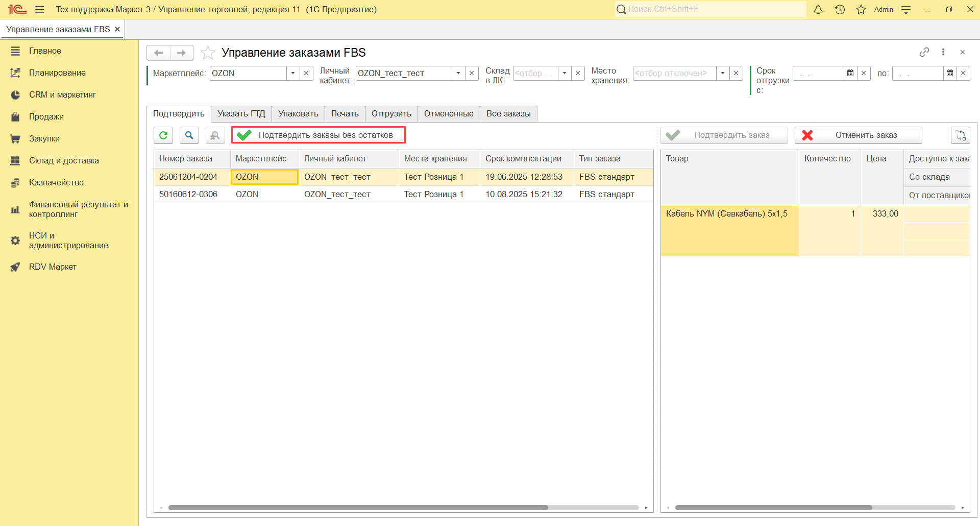Expand the Склад в ЛК dropdown

point(565,73)
